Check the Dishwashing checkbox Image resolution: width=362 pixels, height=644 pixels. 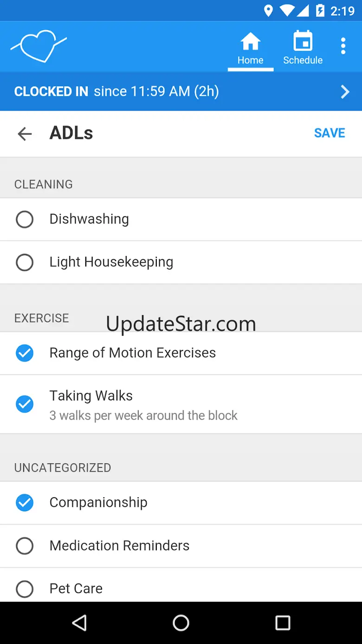(x=25, y=219)
